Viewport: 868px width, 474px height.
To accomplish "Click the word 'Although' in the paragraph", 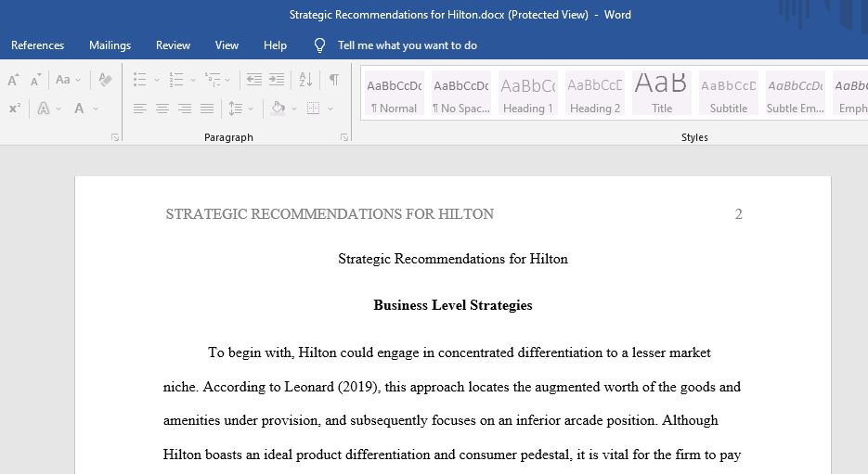I will pos(690,420).
